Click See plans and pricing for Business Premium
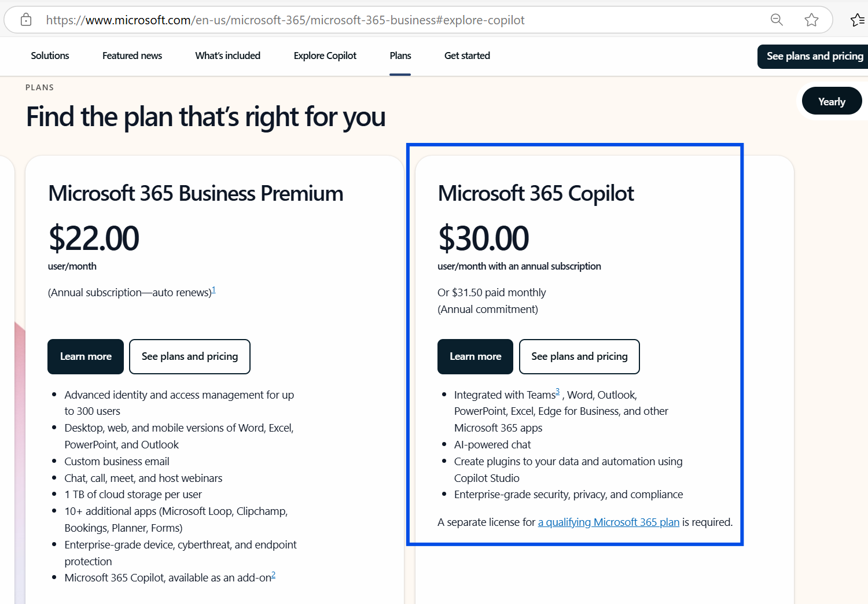 (x=190, y=356)
